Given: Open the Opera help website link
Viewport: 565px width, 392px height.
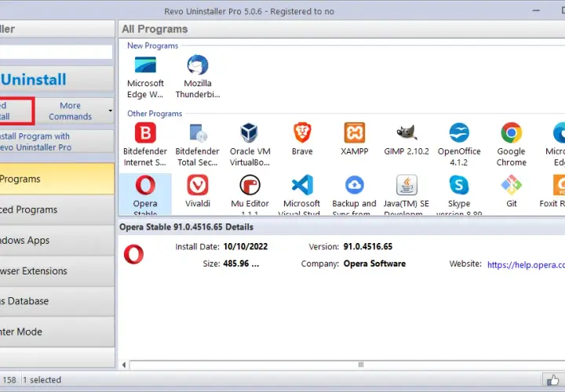Looking at the screenshot, I should 526,265.
